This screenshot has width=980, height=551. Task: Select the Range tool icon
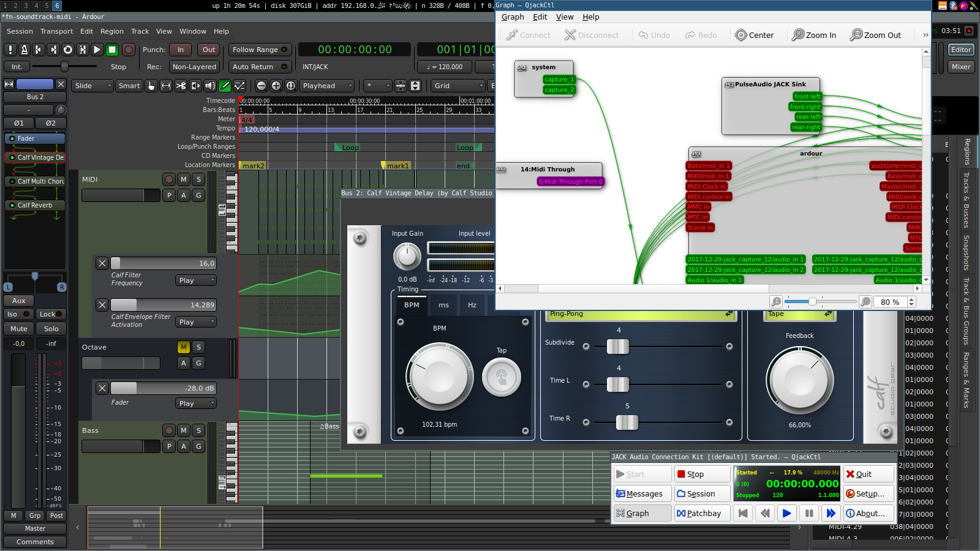click(166, 86)
